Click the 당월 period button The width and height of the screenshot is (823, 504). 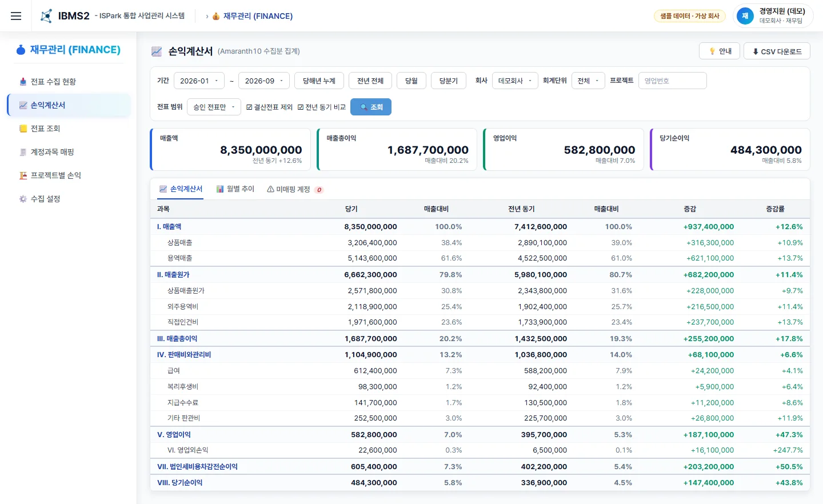tap(411, 81)
